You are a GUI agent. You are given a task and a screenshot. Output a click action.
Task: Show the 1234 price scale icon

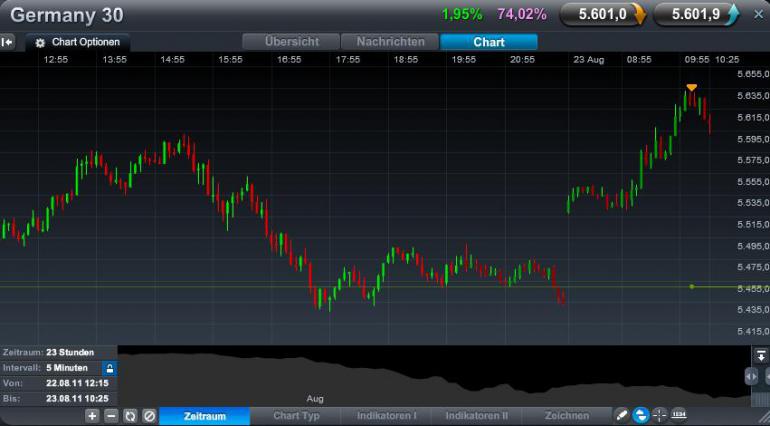tap(679, 415)
